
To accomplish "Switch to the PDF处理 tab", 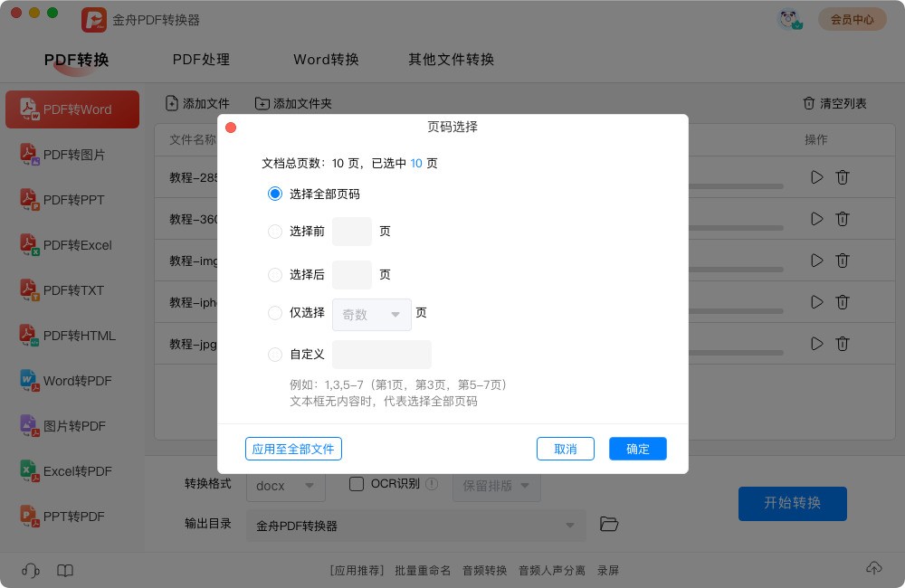I will point(201,60).
